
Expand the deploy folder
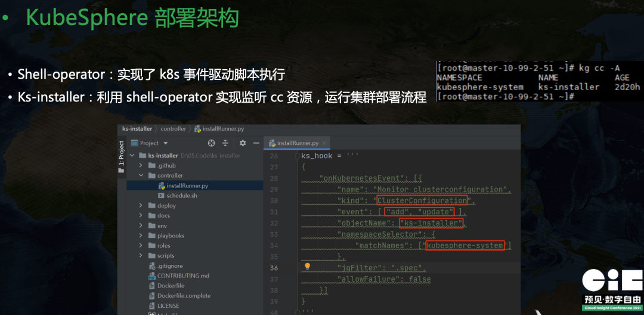pos(141,205)
